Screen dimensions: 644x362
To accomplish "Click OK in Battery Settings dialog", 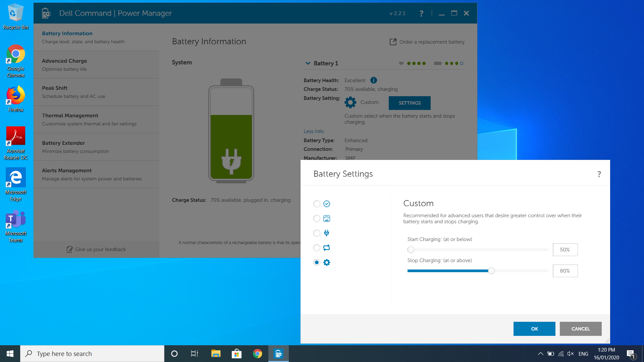I will click(534, 329).
